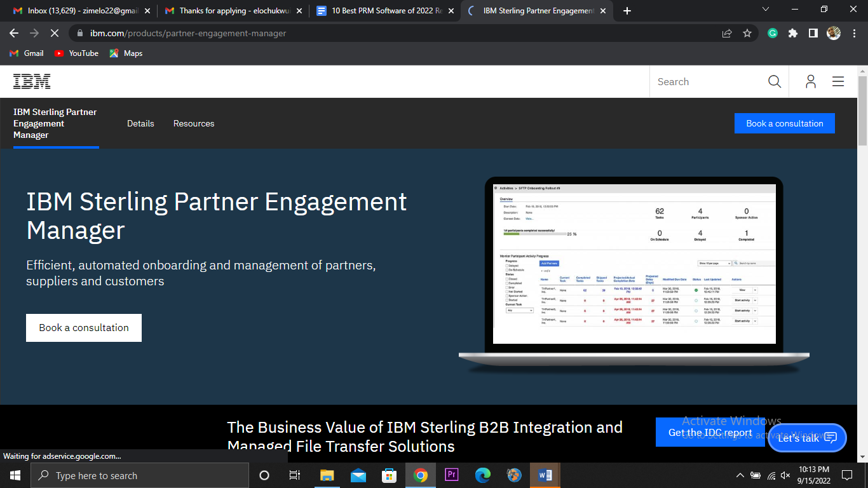
Task: Click the page vertical scrollbar thumb
Action: 862,109
